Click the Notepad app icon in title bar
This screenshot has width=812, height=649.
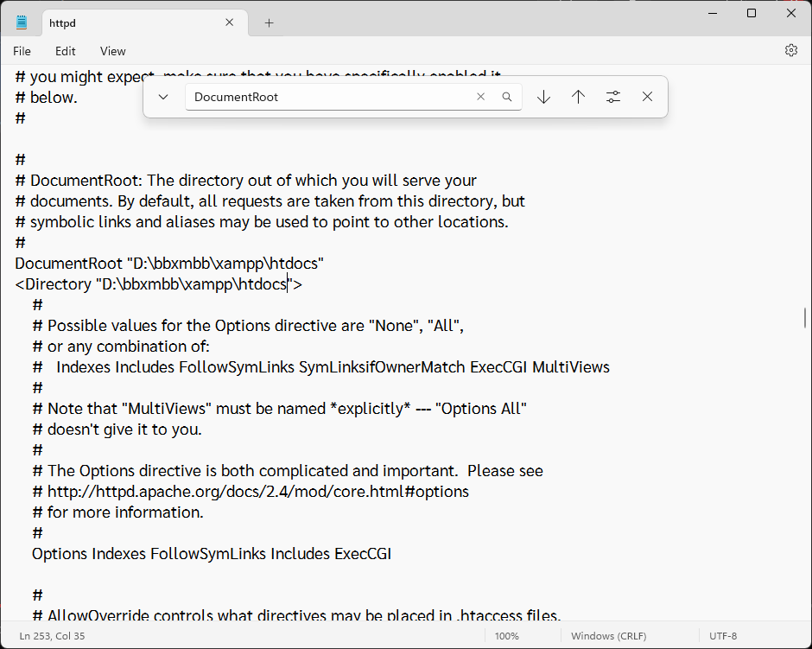22,22
